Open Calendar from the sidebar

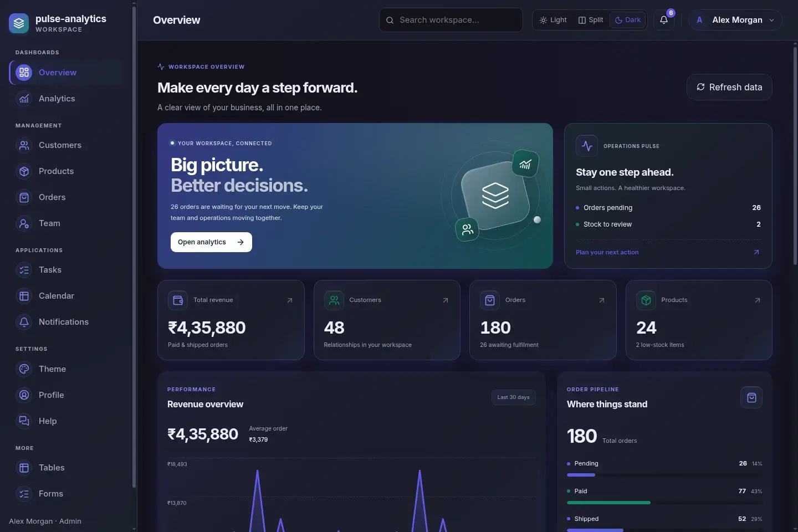point(66,296)
